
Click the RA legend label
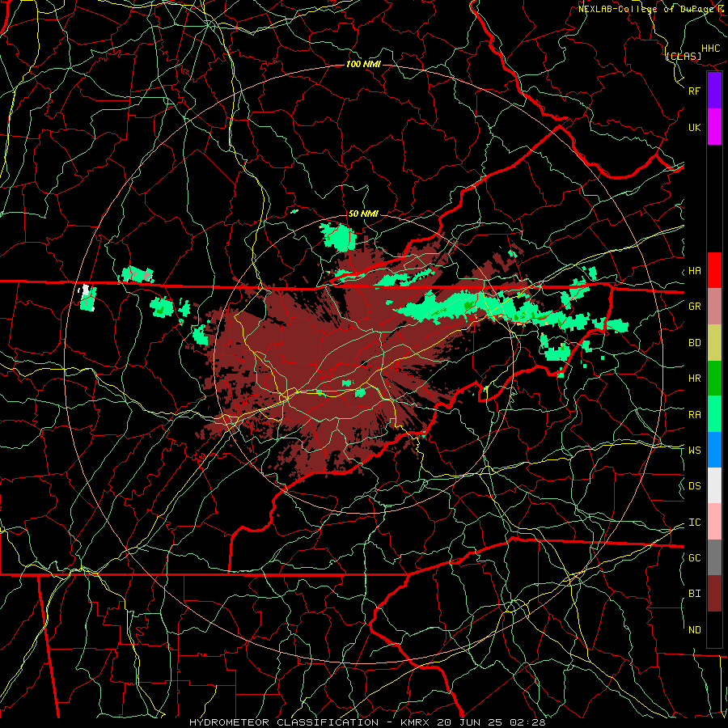[x=695, y=414]
